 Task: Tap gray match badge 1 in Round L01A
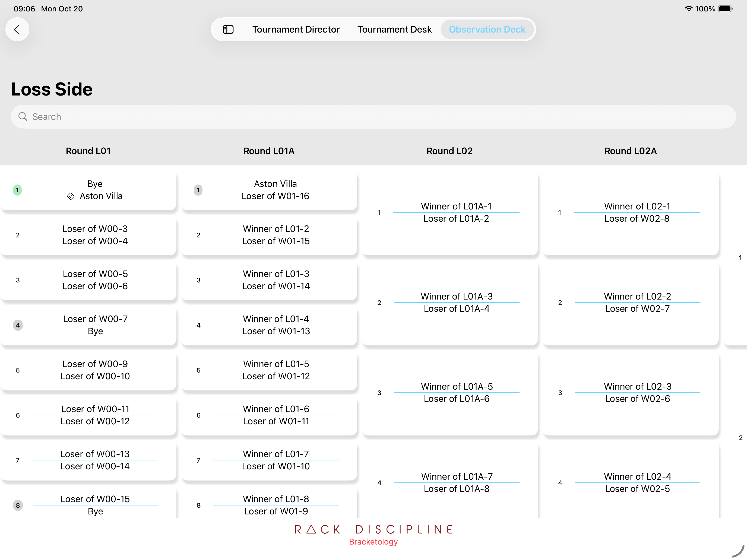click(198, 190)
